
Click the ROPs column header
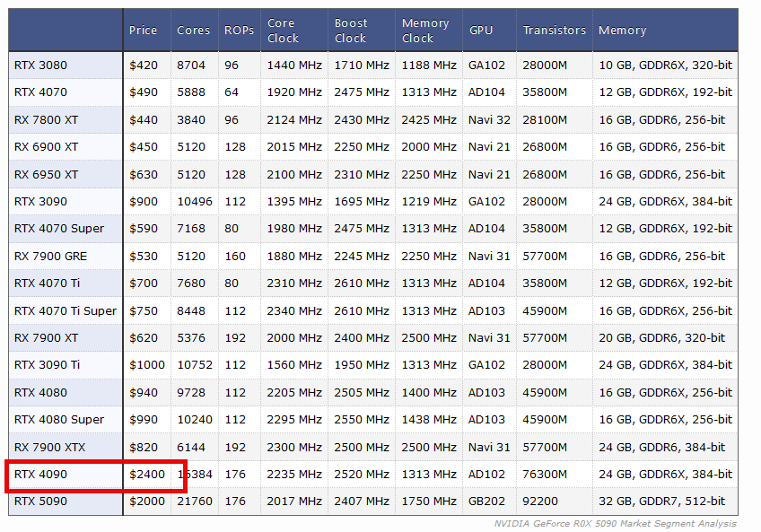239,31
